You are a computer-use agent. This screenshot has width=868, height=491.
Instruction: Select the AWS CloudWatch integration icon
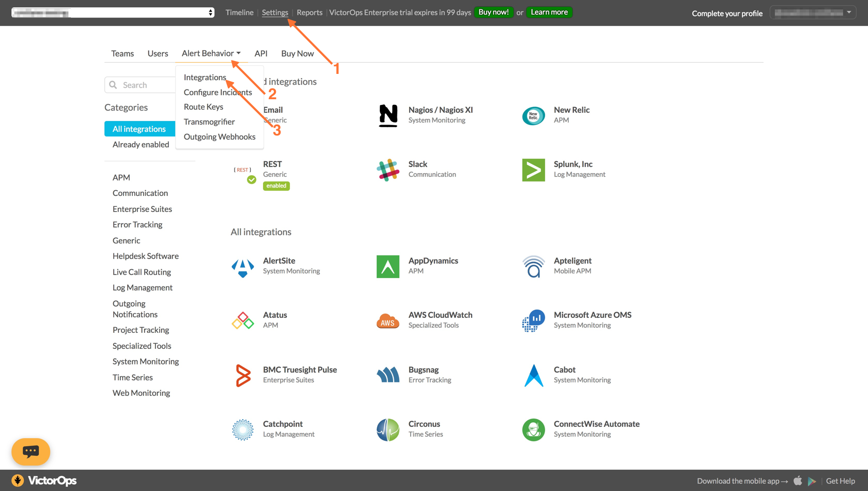388,320
